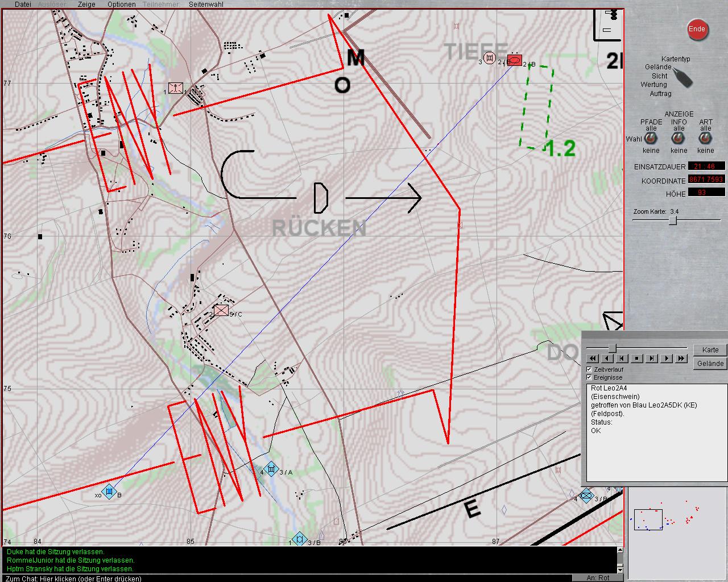Open the Datei menu
The height and width of the screenshot is (582, 728).
click(x=23, y=4)
